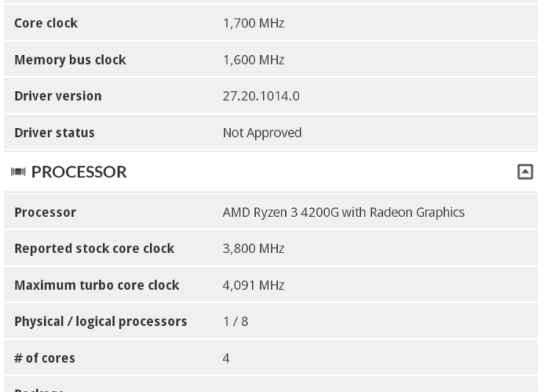
Task: Click the 3,800 MHz stock clock value
Action: tap(253, 249)
